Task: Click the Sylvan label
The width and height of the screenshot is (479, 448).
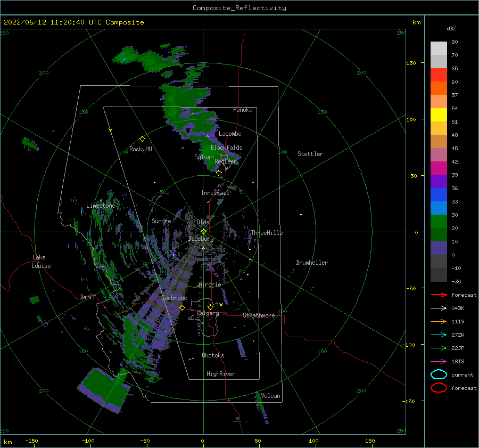Action: pyautogui.click(x=204, y=157)
